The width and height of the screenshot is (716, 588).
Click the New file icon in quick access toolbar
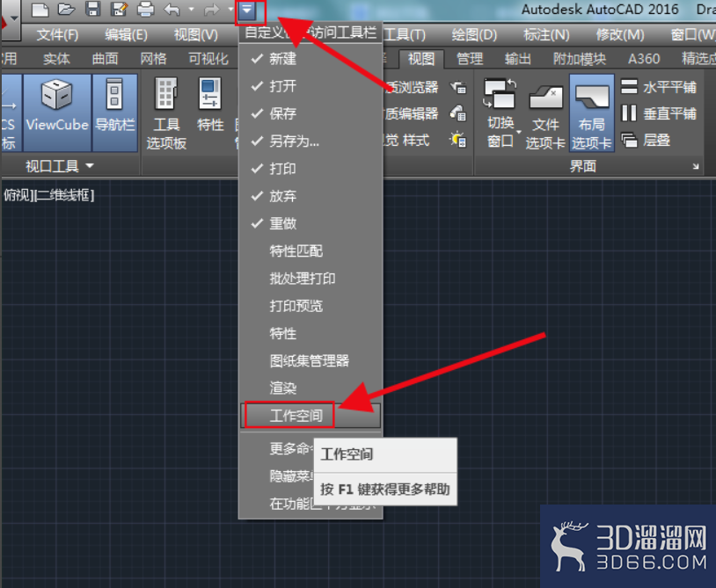(40, 9)
